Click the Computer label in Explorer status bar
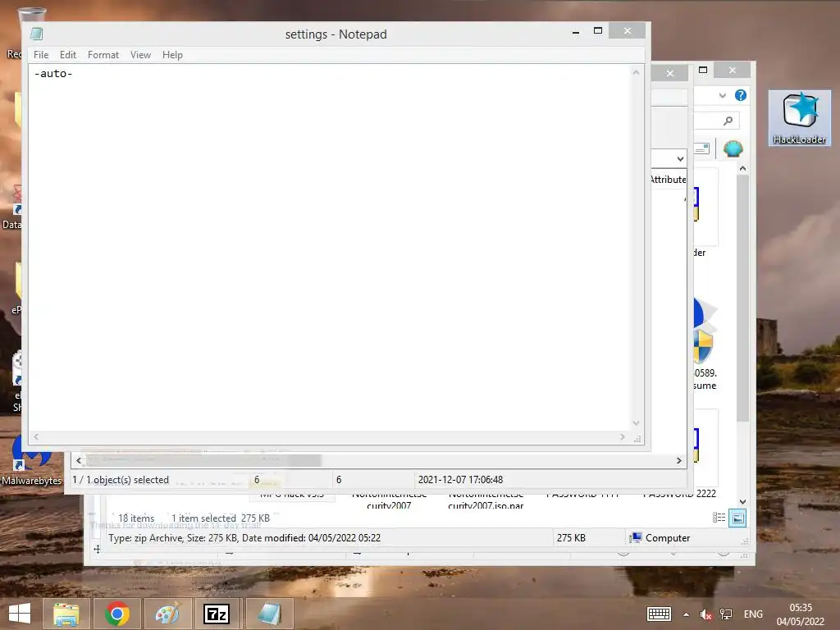 pyautogui.click(x=668, y=538)
